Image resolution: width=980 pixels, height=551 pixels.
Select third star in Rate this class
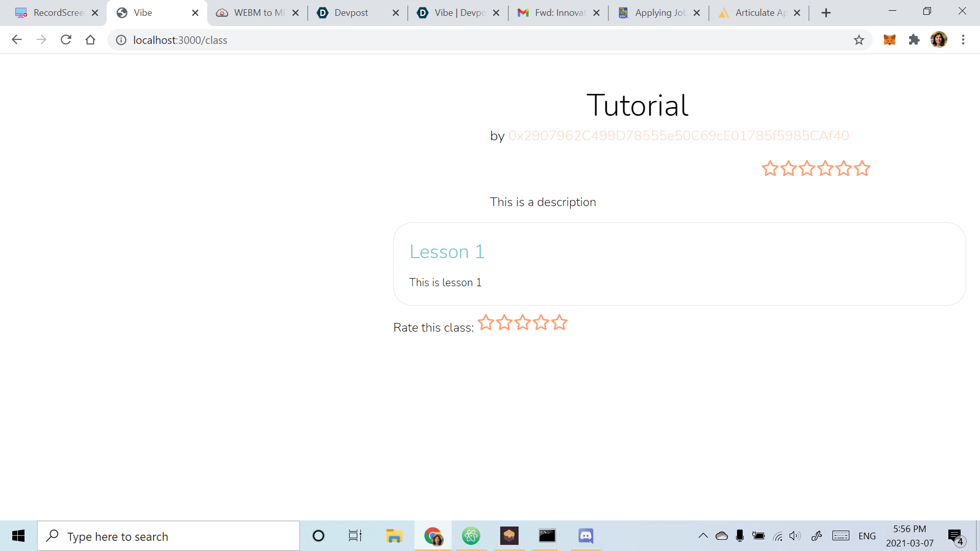pyautogui.click(x=523, y=322)
